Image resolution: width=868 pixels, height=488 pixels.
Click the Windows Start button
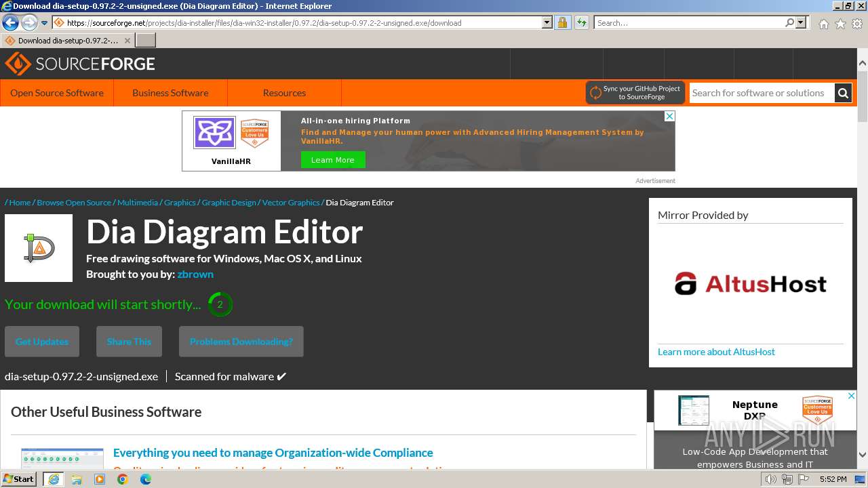(x=19, y=479)
